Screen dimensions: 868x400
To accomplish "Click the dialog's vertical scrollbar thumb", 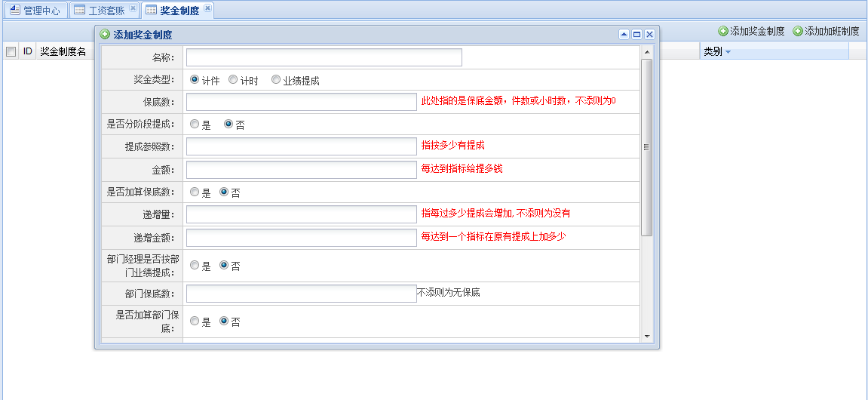I will [646, 147].
